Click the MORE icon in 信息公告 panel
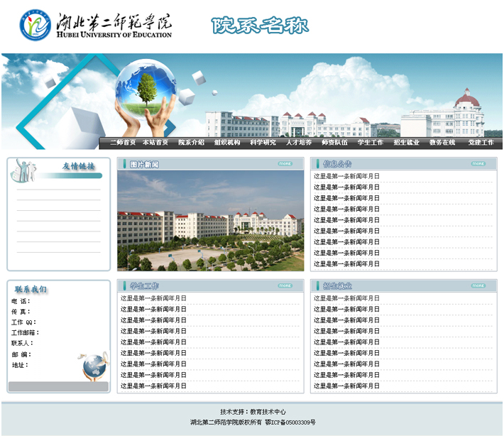The height and width of the screenshot is (436, 504). pos(478,164)
